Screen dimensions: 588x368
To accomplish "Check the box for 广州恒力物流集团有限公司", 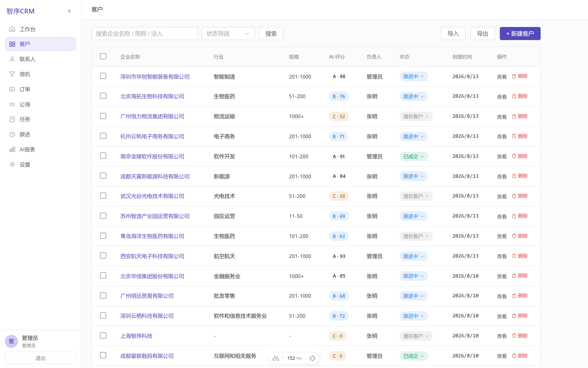I will (x=103, y=116).
